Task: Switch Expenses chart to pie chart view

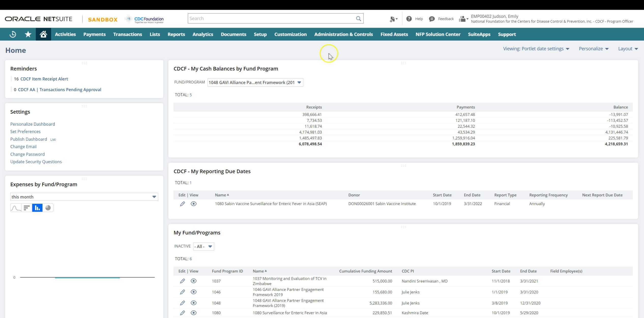Action: [48, 208]
